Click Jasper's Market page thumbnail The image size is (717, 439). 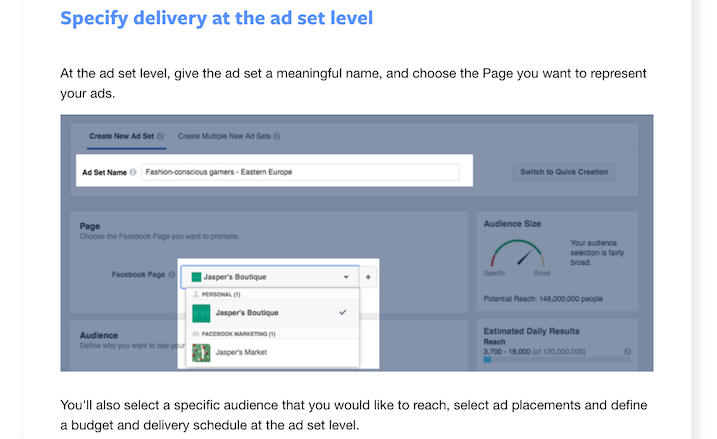coord(201,353)
